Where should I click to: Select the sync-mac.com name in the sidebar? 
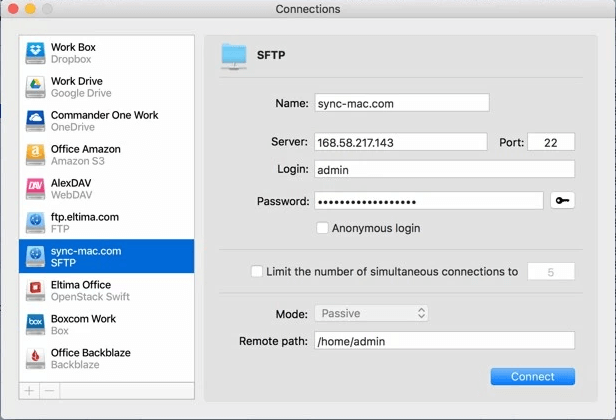click(x=86, y=251)
